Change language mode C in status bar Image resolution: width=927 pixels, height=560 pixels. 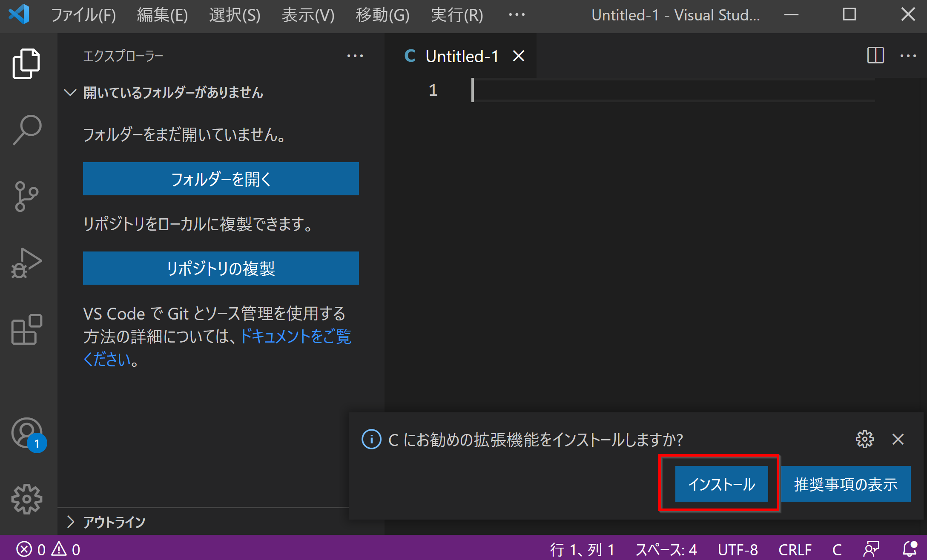837,549
